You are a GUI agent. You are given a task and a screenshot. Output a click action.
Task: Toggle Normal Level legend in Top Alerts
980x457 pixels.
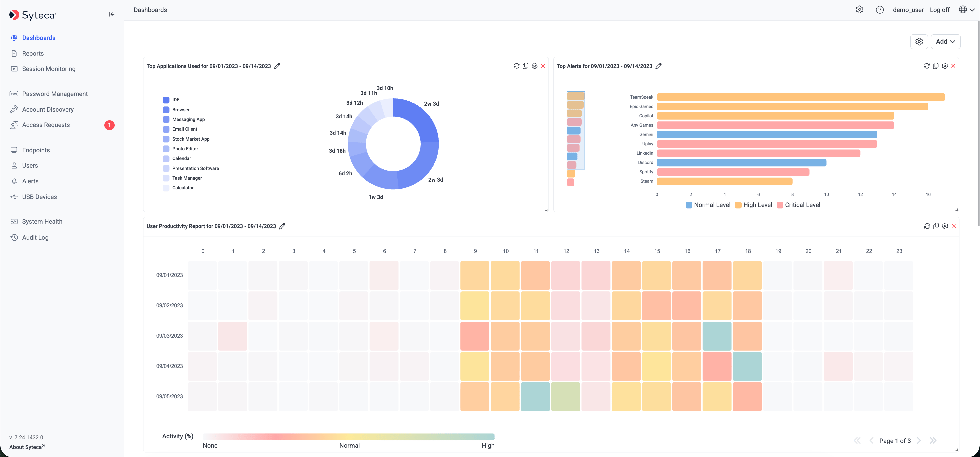708,205
